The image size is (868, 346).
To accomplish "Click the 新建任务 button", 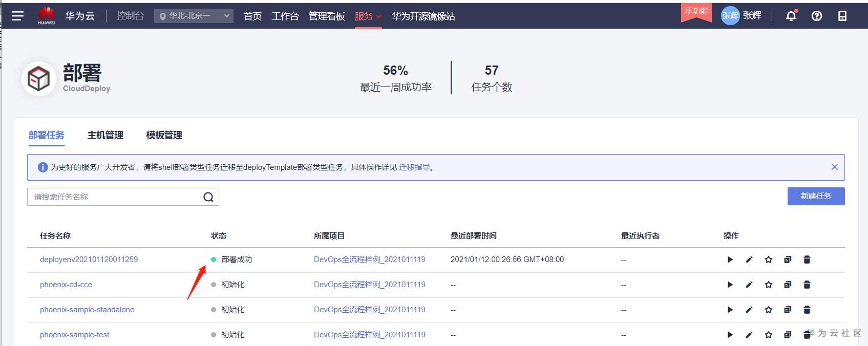I will tap(816, 196).
